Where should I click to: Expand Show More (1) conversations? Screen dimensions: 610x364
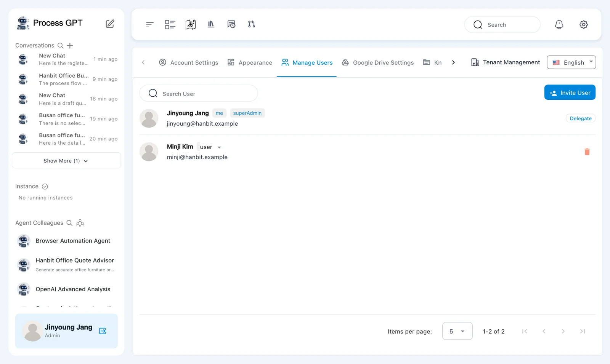pos(66,161)
